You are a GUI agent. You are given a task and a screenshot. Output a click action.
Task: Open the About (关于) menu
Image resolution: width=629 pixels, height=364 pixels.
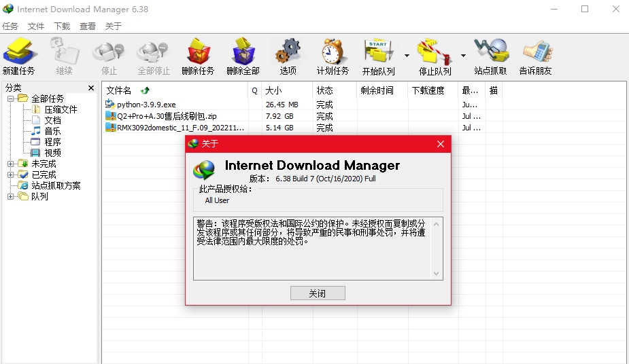(113, 26)
